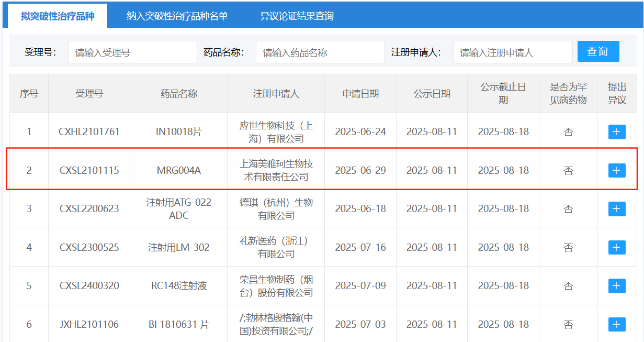
Task: Click drug name 注射用ATG-022 ADC
Action: pos(179,209)
